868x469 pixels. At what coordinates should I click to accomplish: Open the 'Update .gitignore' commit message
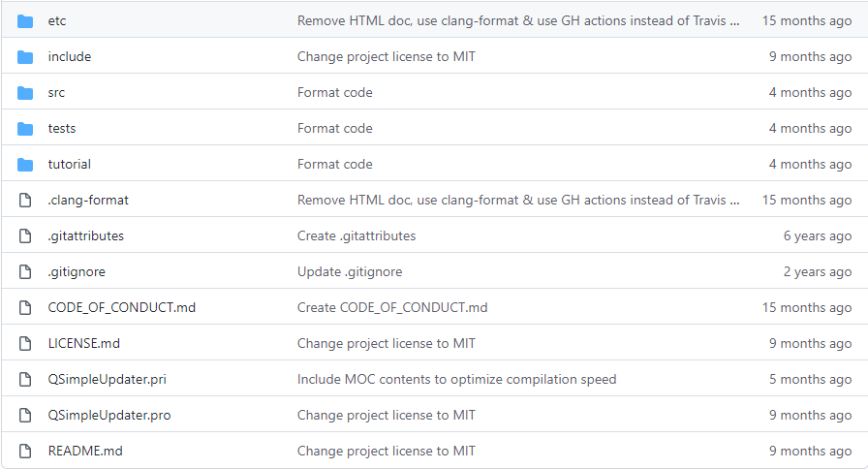(x=350, y=271)
